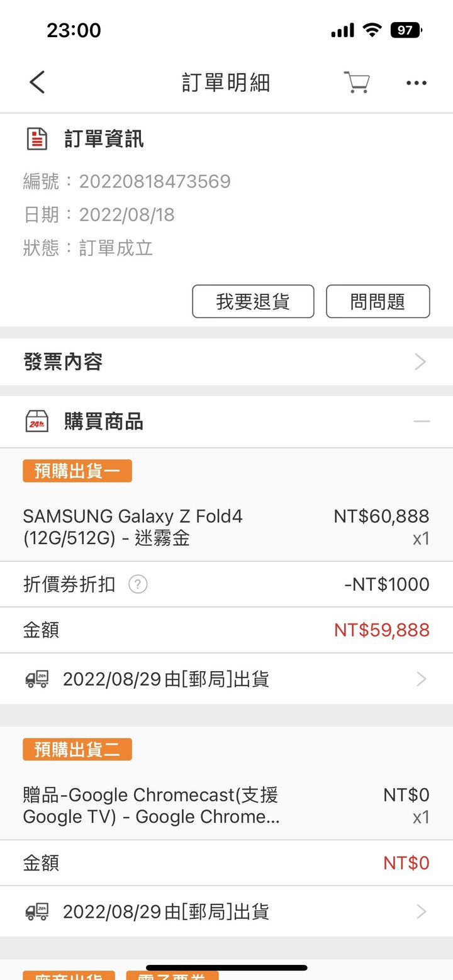Tap the 發票內容 row label
This screenshot has width=453, height=980.
tap(63, 362)
